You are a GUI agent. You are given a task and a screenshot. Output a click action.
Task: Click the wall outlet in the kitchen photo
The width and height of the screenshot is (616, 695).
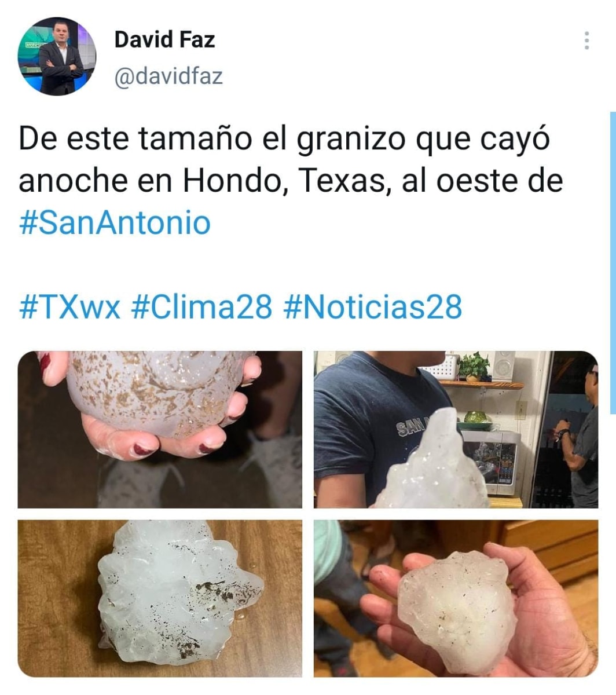click(521, 410)
